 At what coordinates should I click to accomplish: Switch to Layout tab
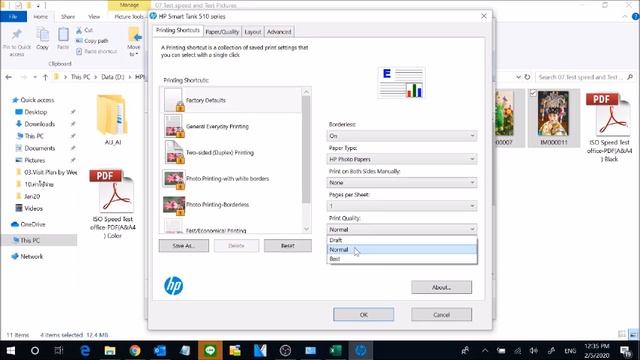[x=253, y=32]
